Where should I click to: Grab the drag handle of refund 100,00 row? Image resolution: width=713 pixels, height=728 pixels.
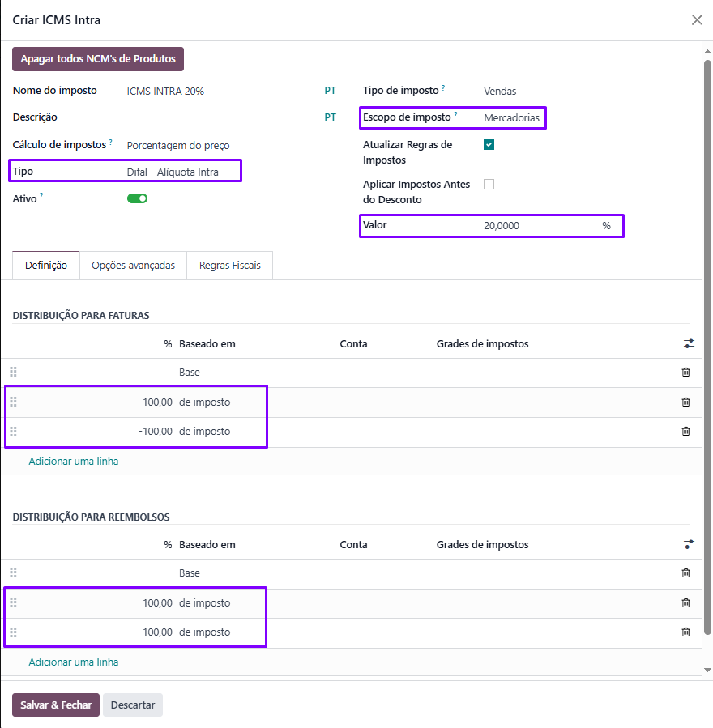tap(14, 602)
